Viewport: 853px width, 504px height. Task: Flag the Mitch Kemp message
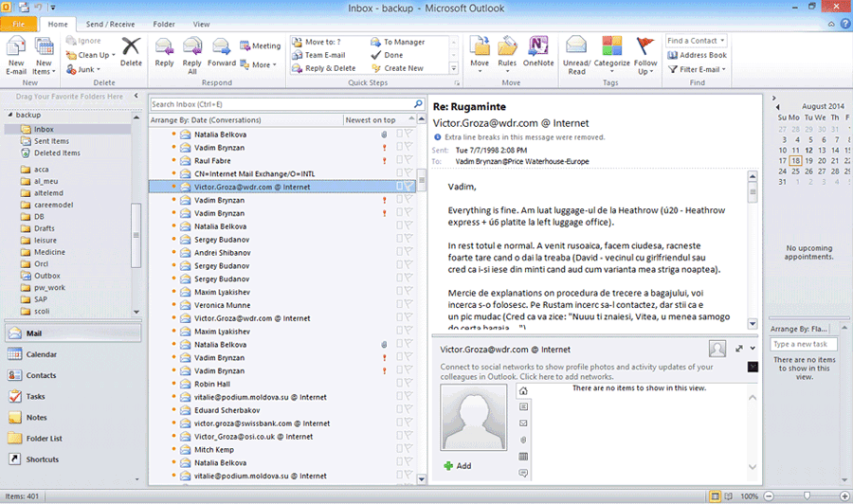[408, 450]
